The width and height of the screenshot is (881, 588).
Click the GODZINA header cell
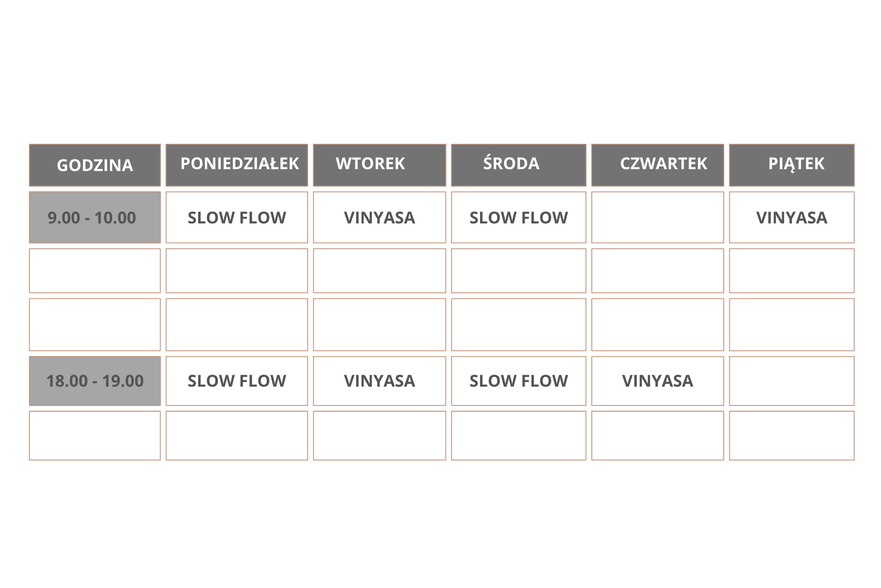tap(95, 165)
